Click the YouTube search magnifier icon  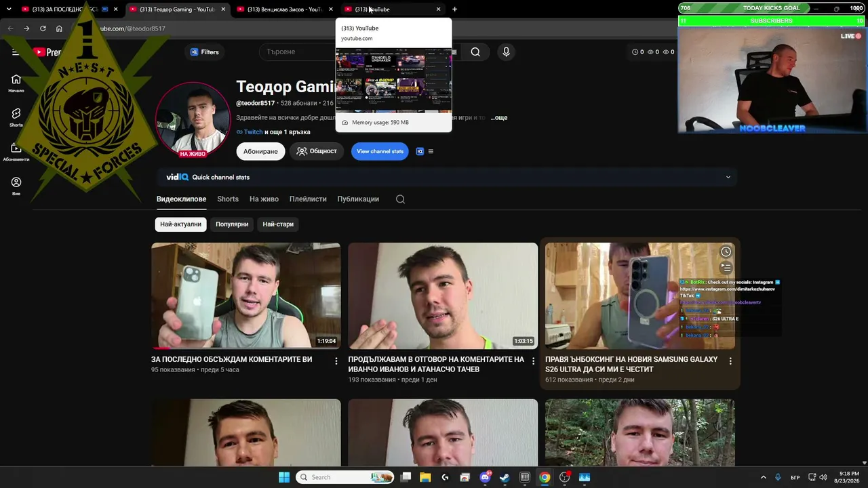click(x=475, y=52)
